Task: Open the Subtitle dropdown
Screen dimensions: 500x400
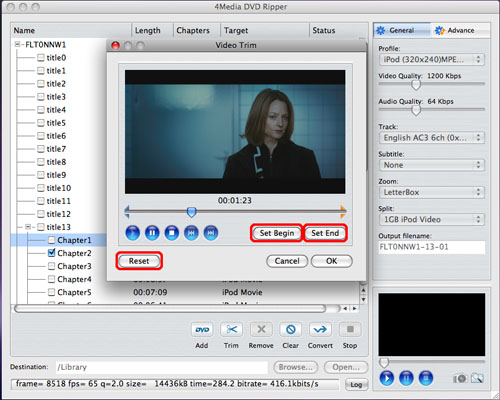Action: point(432,165)
